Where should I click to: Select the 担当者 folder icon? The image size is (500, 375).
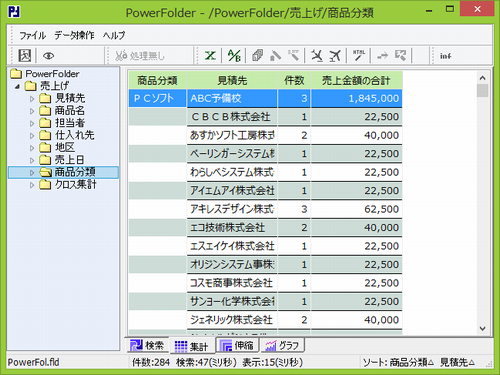tap(45, 123)
